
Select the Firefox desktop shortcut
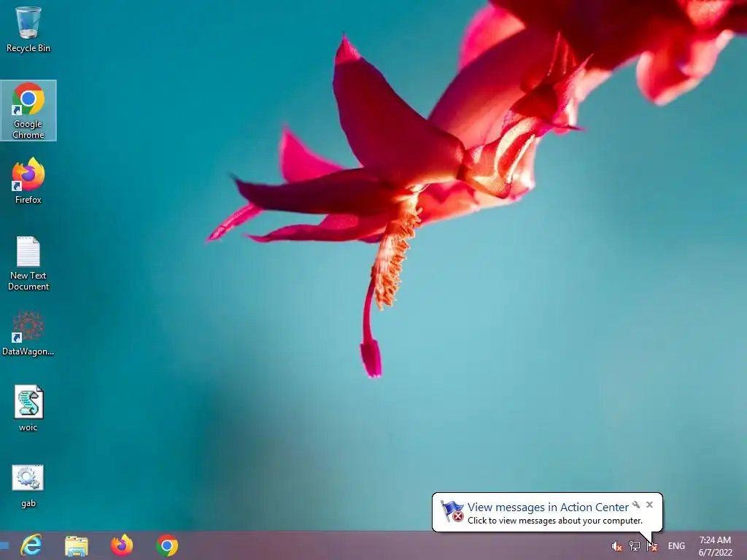[28, 181]
